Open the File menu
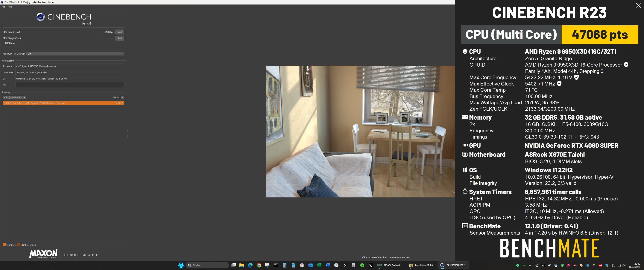Image resolution: width=644 pixels, height=270 pixels. click(3, 7)
